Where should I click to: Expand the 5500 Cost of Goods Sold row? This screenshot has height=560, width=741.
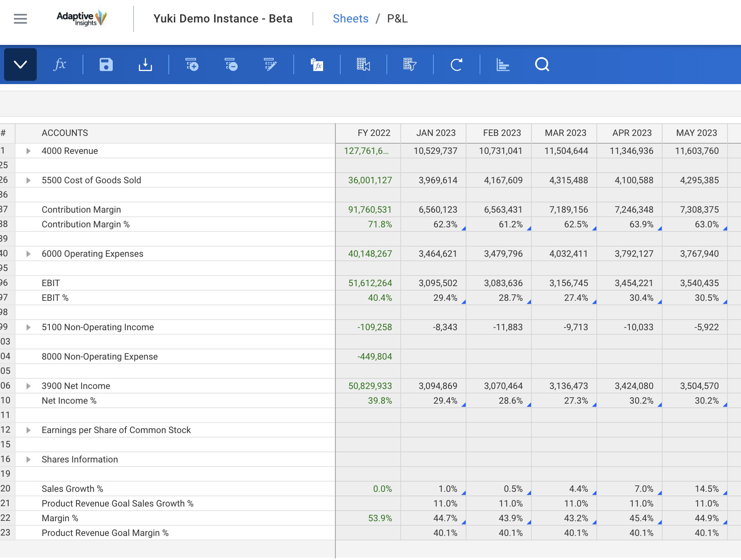(28, 180)
